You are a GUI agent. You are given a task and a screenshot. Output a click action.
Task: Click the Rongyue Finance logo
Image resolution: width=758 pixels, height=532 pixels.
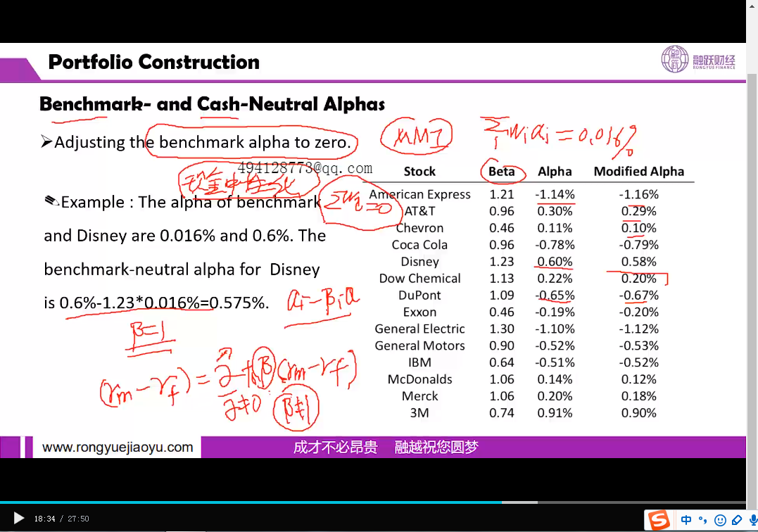(698, 59)
